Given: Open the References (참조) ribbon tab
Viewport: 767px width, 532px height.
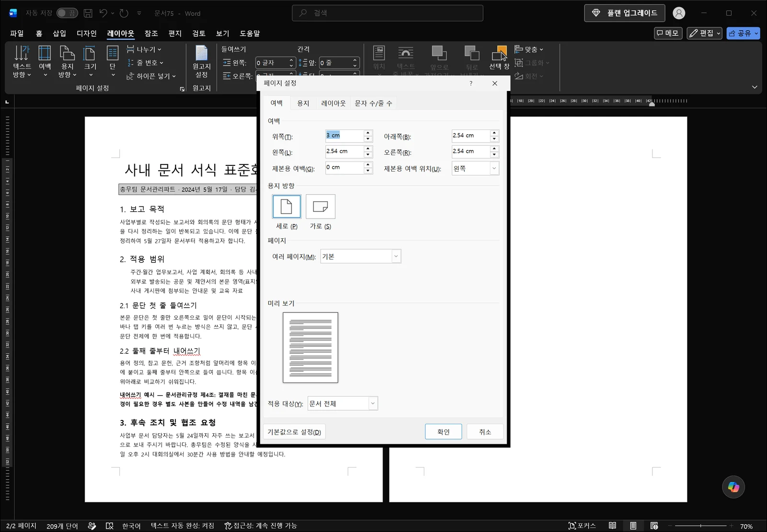Looking at the screenshot, I should tap(151, 34).
